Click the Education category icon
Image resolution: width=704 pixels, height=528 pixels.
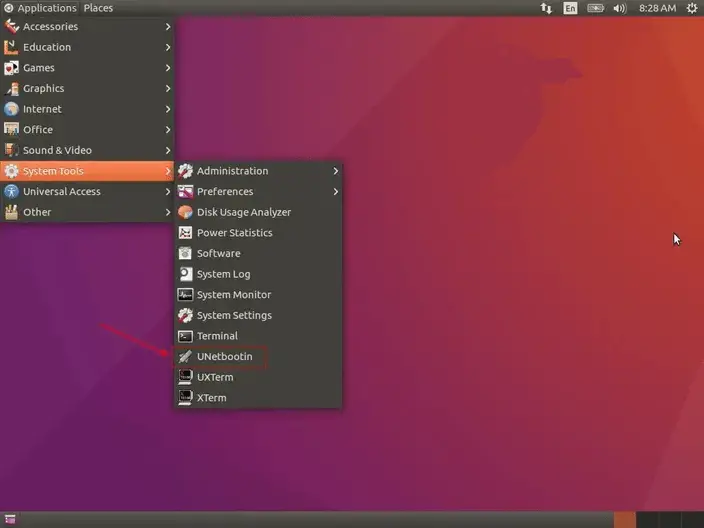pos(11,47)
